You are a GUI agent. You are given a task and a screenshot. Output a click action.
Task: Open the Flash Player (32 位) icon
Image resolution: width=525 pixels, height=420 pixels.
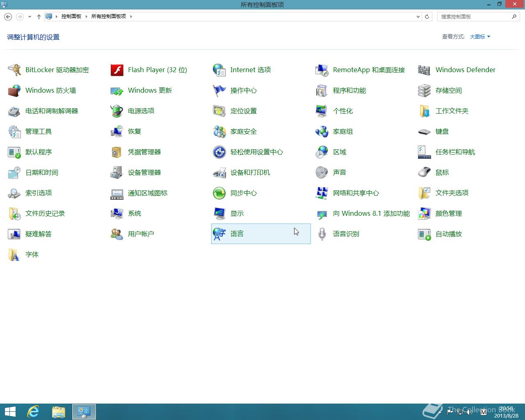pyautogui.click(x=117, y=70)
